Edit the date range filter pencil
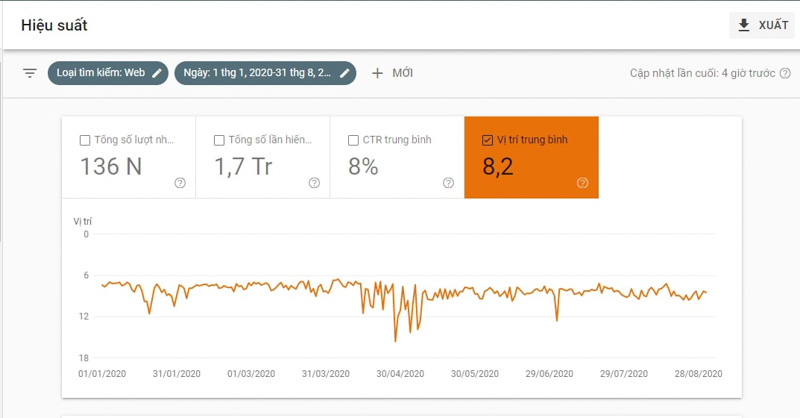This screenshot has height=418, width=800. 345,73
